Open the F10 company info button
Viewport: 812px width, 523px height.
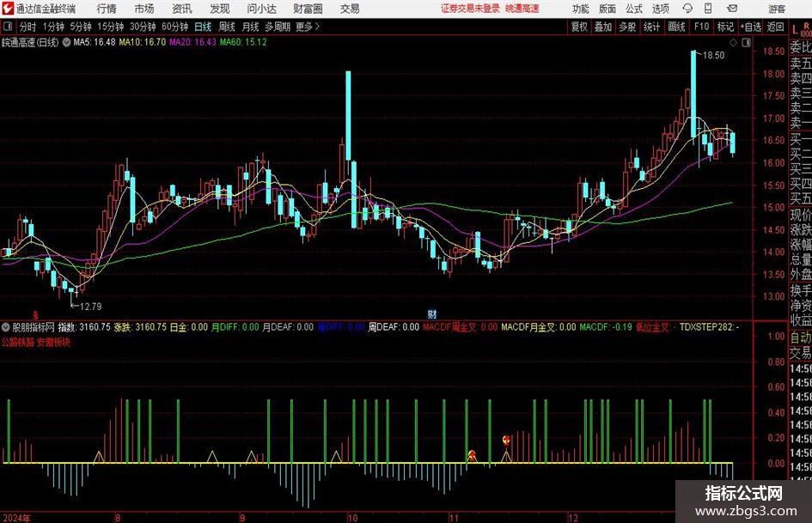tap(701, 27)
